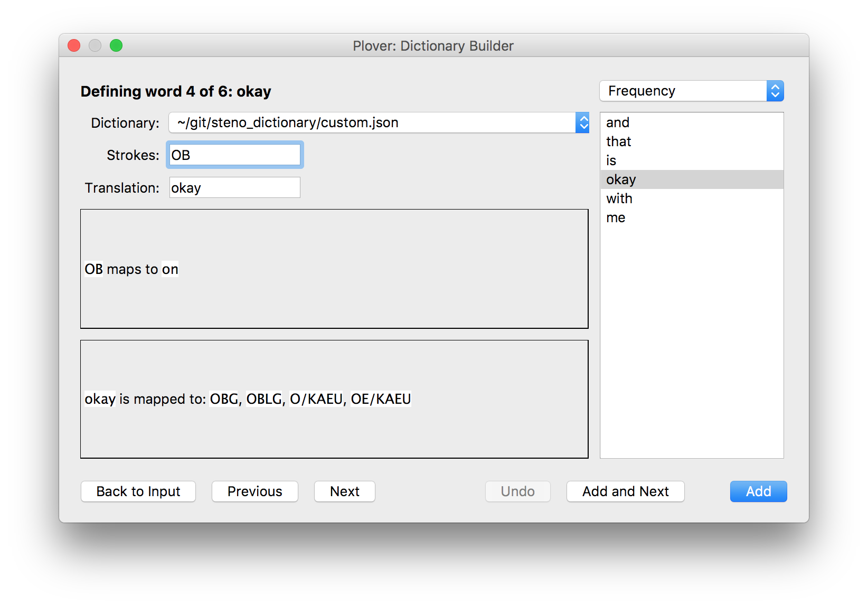
Task: Click the Add and Next button
Action: click(x=625, y=491)
